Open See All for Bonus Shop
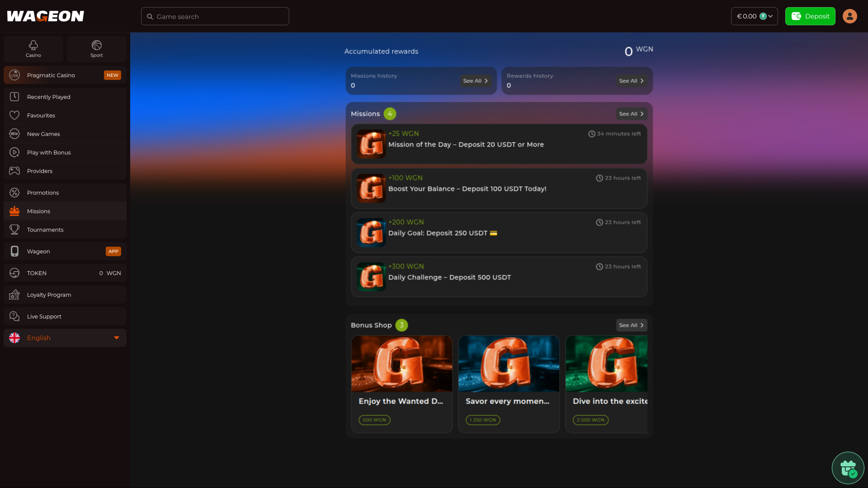This screenshot has width=868, height=488. 631,325
